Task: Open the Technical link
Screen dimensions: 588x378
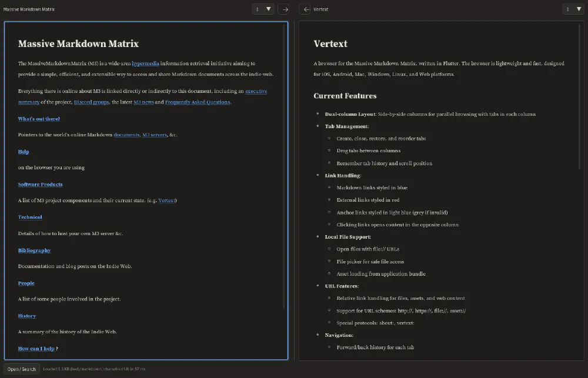Action: click(x=30, y=217)
